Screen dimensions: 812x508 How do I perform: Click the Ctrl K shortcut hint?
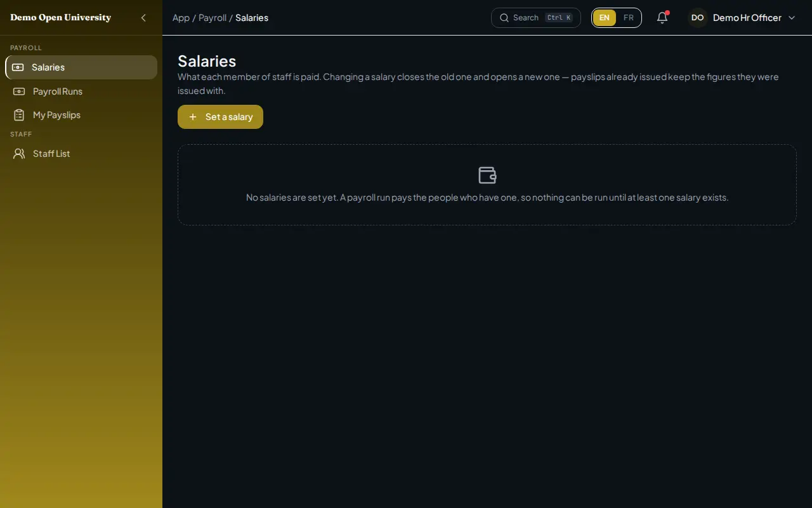point(559,18)
